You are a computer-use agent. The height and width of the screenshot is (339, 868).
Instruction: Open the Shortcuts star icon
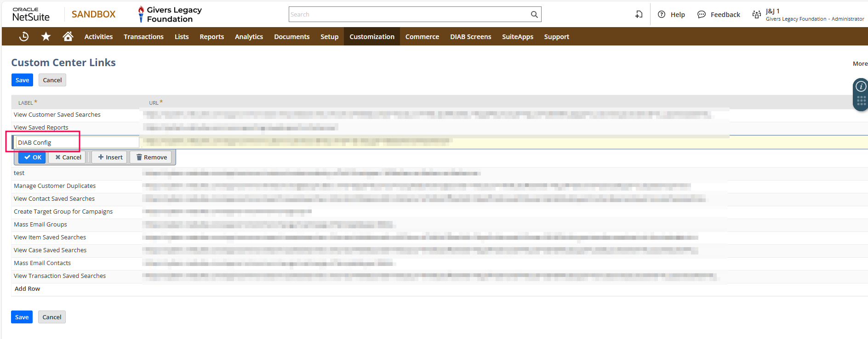(46, 37)
